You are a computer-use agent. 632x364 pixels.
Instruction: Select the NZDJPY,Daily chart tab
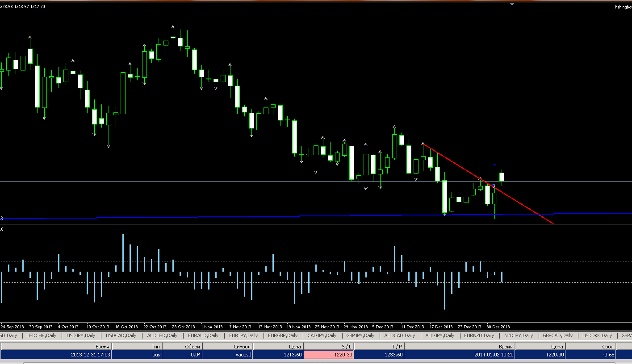pyautogui.click(x=519, y=335)
